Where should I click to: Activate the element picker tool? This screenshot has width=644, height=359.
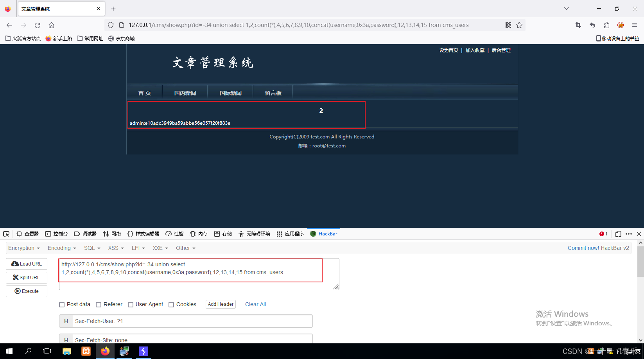[x=6, y=234]
